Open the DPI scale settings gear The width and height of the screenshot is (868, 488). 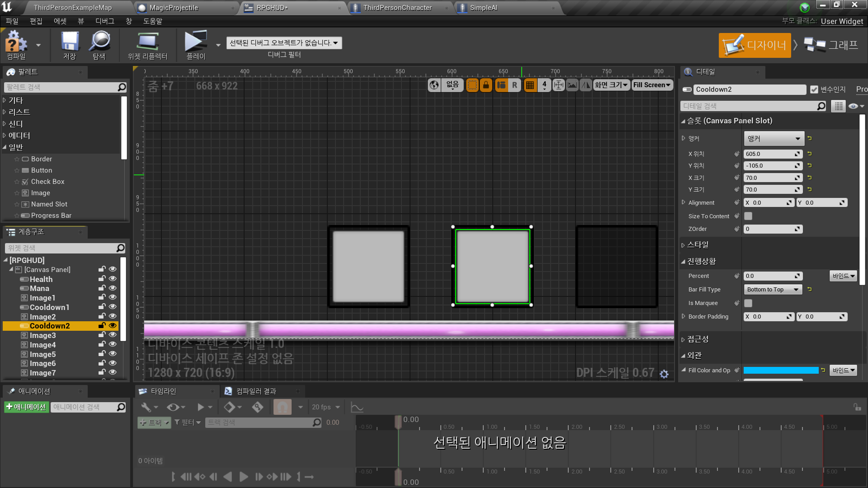(664, 374)
